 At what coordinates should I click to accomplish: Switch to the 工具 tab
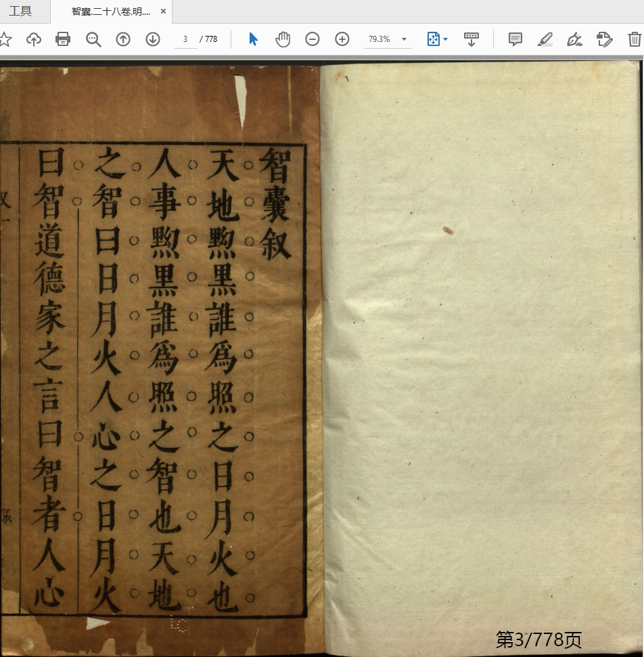pos(20,12)
